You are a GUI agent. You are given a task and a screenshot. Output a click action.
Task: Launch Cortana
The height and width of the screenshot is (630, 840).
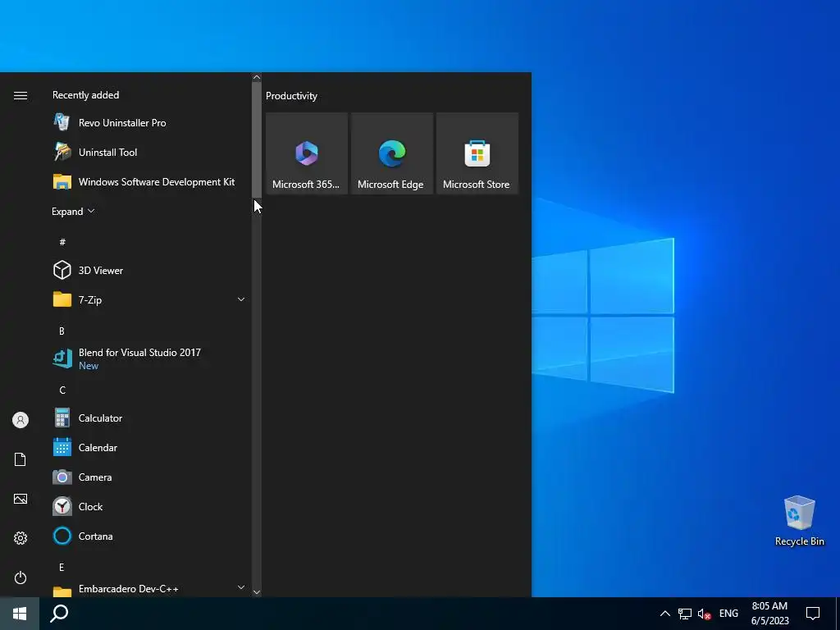click(x=148, y=536)
